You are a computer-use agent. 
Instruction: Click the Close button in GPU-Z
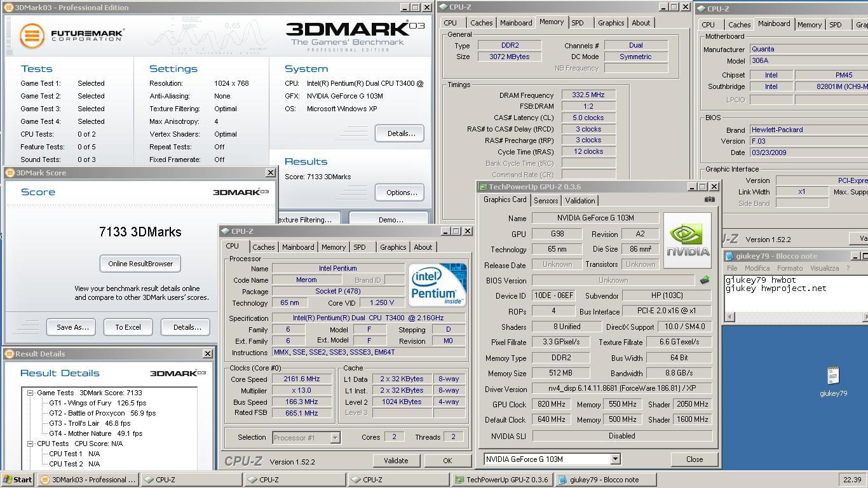click(694, 459)
